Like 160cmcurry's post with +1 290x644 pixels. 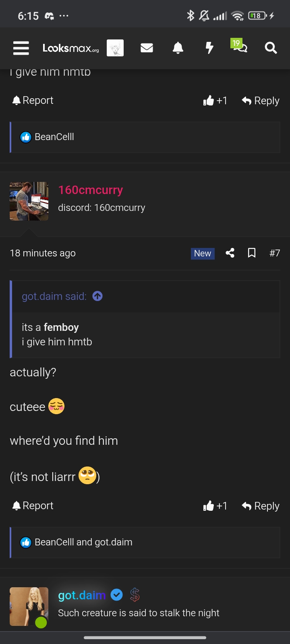[215, 506]
